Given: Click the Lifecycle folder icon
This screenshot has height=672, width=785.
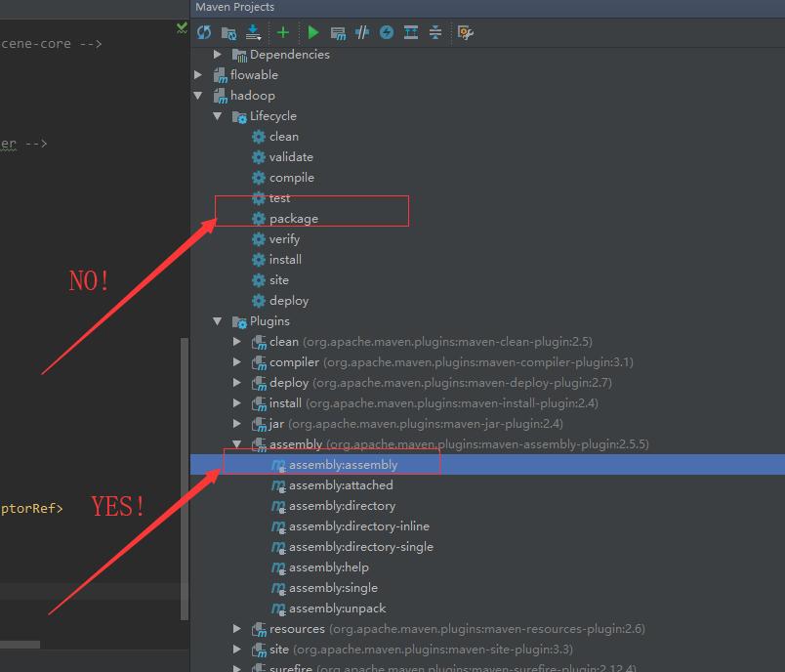Looking at the screenshot, I should click(239, 116).
